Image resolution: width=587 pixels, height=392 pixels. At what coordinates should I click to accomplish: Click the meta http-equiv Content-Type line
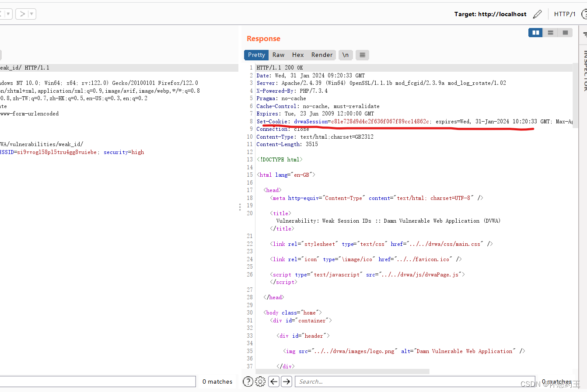coord(377,198)
